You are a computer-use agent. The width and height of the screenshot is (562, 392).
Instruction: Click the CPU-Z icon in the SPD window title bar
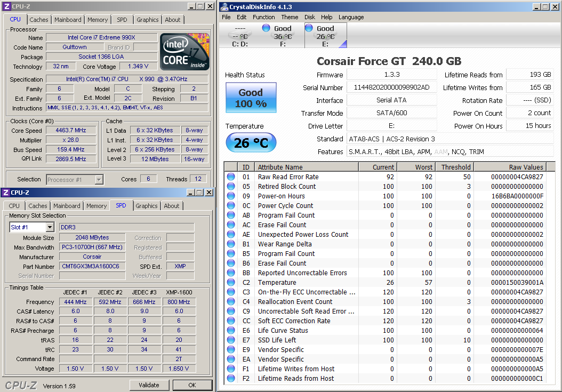tap(6, 193)
